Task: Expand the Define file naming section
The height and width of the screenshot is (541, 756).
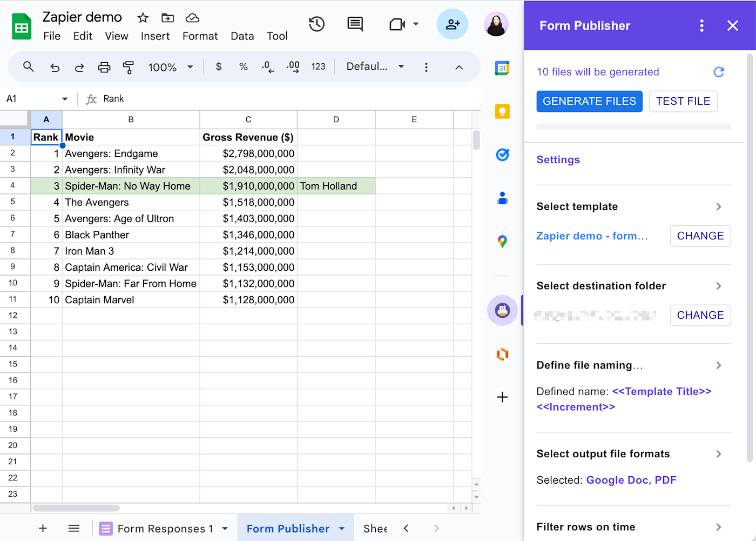Action: click(x=719, y=365)
